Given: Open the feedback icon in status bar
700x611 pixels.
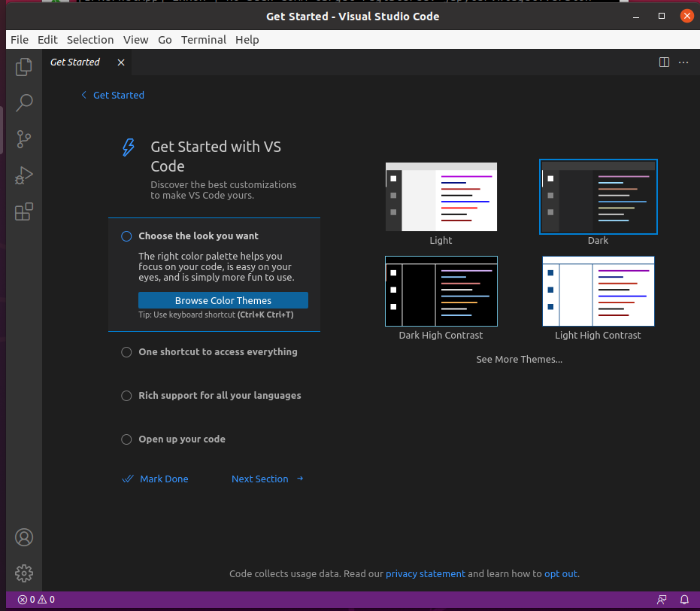Looking at the screenshot, I should coord(662,600).
